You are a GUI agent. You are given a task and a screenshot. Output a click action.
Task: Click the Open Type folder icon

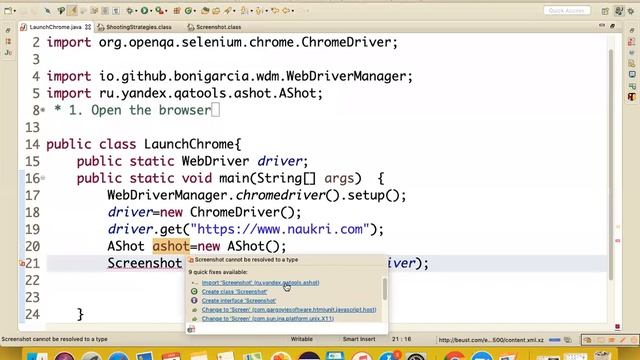[205, 11]
